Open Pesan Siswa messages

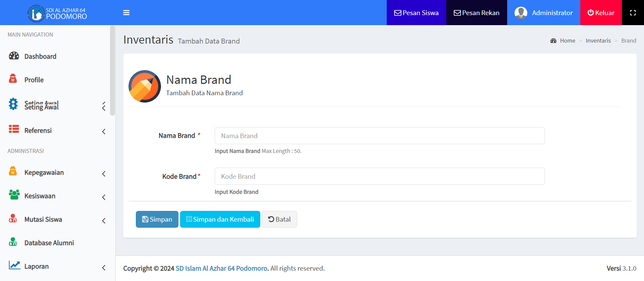point(416,13)
